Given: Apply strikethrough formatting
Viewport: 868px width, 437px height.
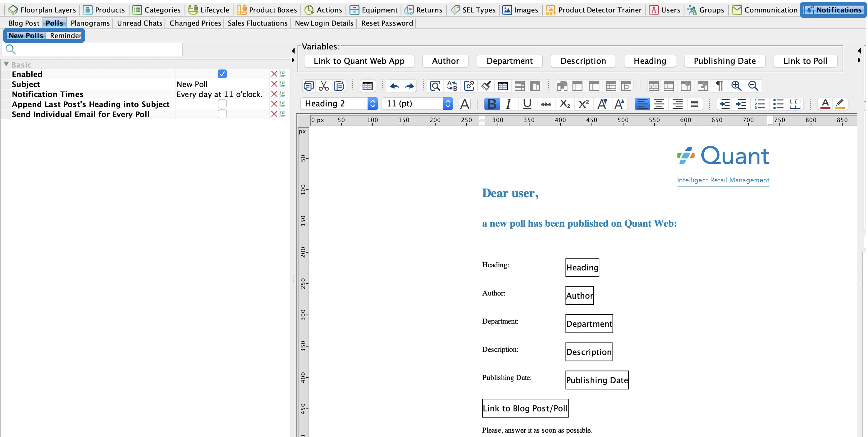Looking at the screenshot, I should 546,104.
